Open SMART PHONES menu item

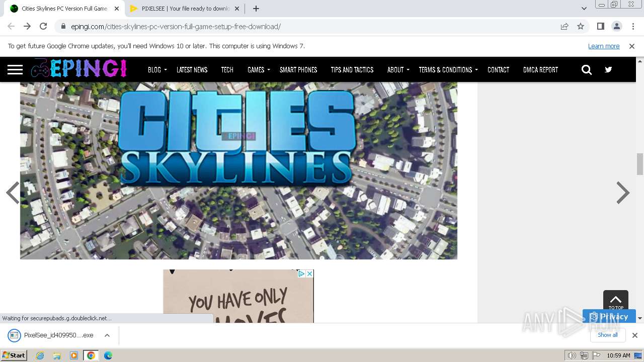click(298, 69)
